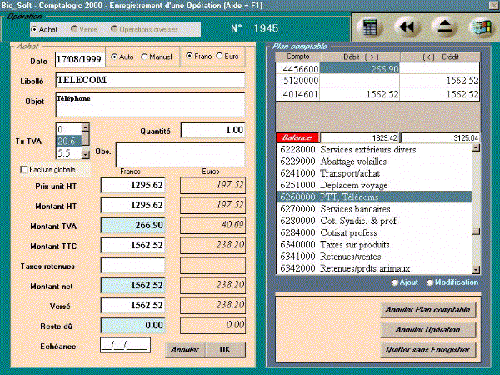Click the account list scroll down arrow
The height and width of the screenshot is (375, 500).
[476, 270]
